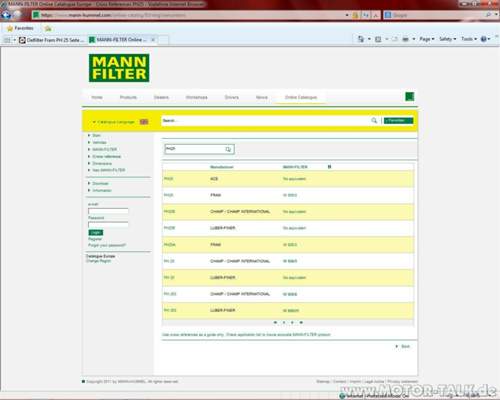Screen dimensions: 500x400
Task: Click the magnifier icon in yellow search bar
Action: 374,121
